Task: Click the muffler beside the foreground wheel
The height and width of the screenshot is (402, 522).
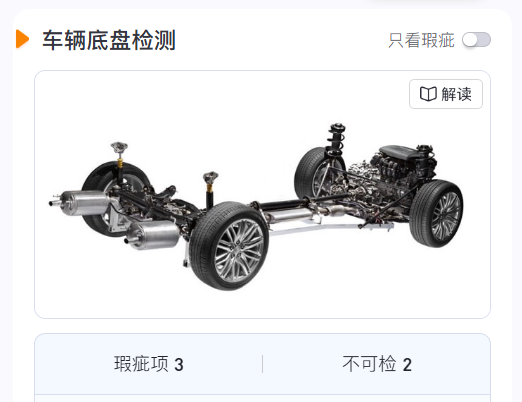Action: click(x=153, y=235)
